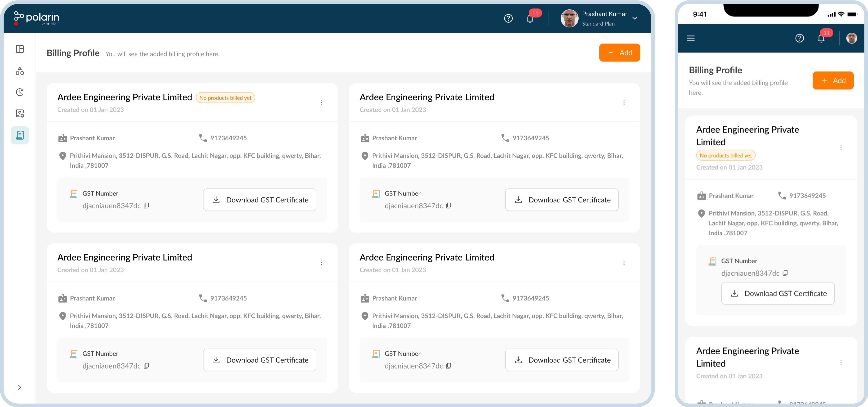Click the shapes products sidebar icon
The image size is (868, 407).
20,71
